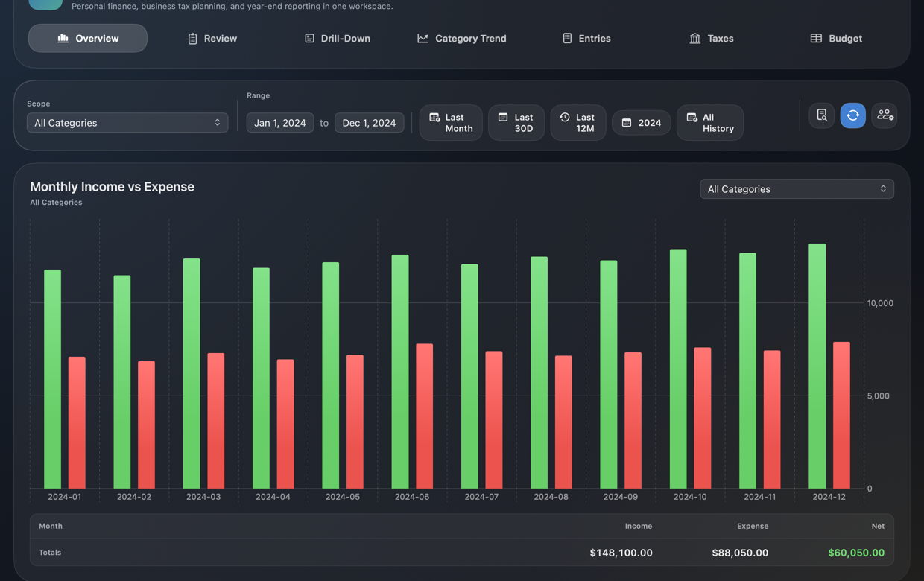Click the bar chart icon on Overview
The height and width of the screenshot is (581, 924).
[x=63, y=38]
